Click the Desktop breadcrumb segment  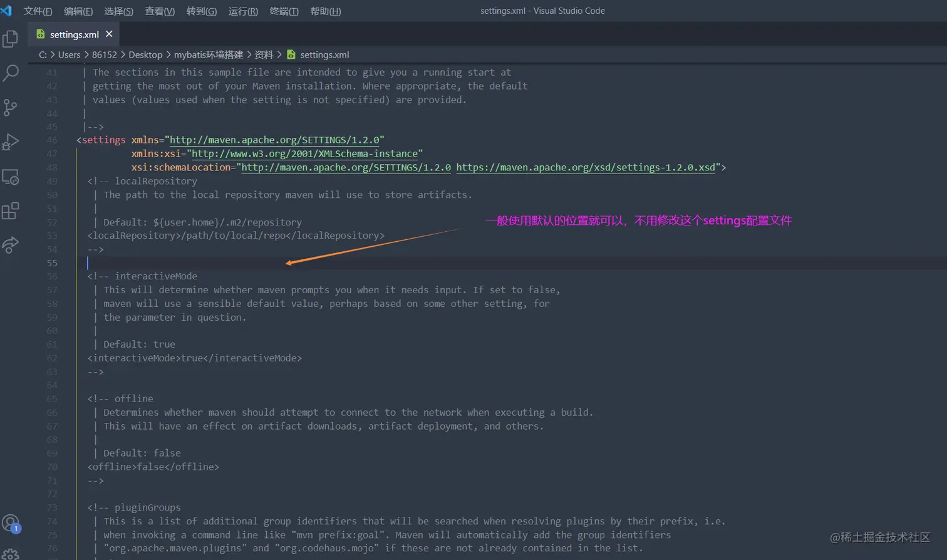tap(145, 54)
